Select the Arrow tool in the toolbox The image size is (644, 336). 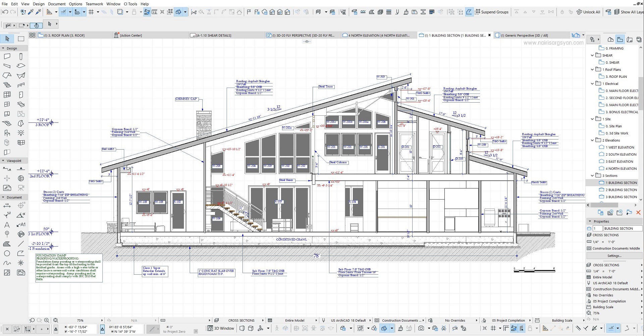click(7, 39)
